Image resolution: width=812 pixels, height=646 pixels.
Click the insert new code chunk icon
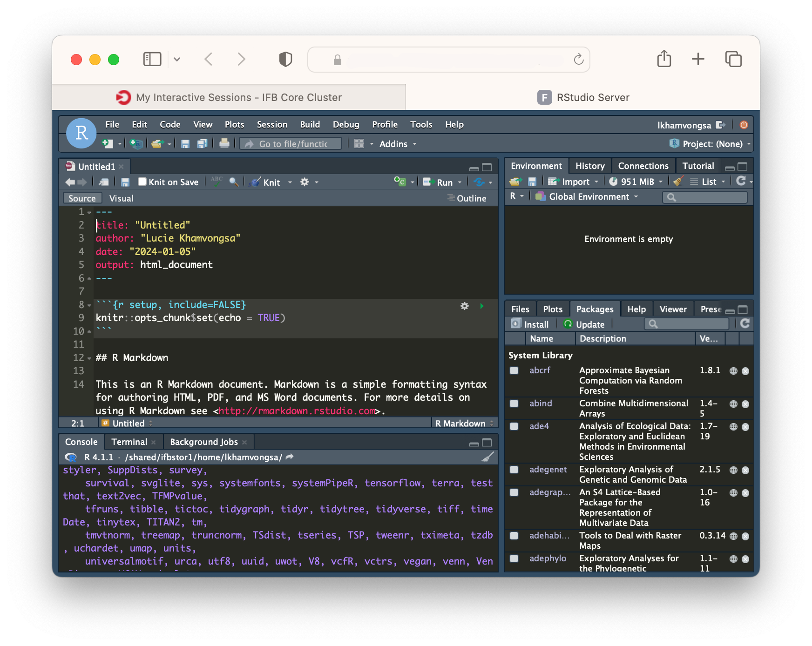coord(400,182)
